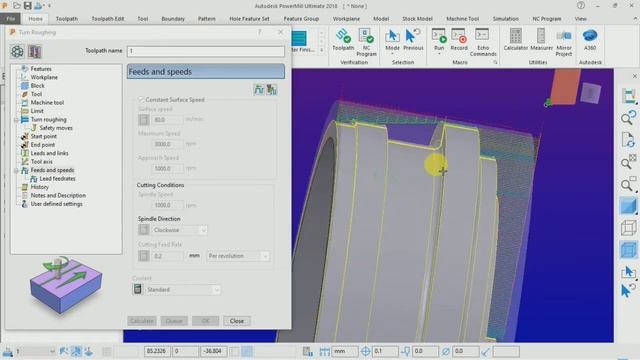Click the toolpath strategy gear icon
The image size is (640, 360).
pos(17,51)
